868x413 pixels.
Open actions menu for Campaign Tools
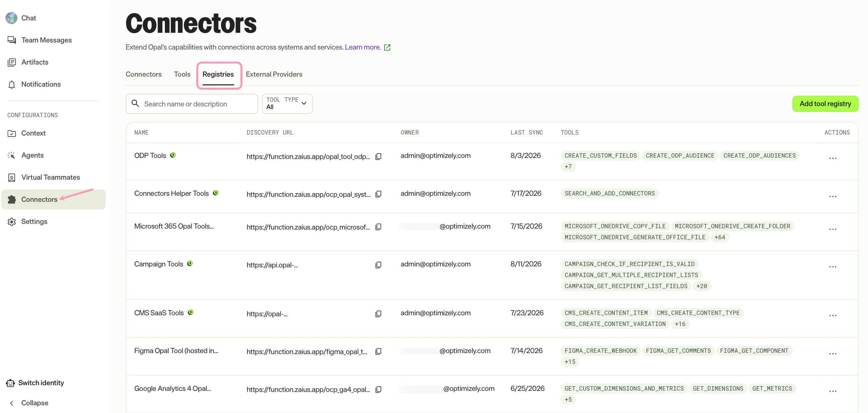tap(833, 267)
